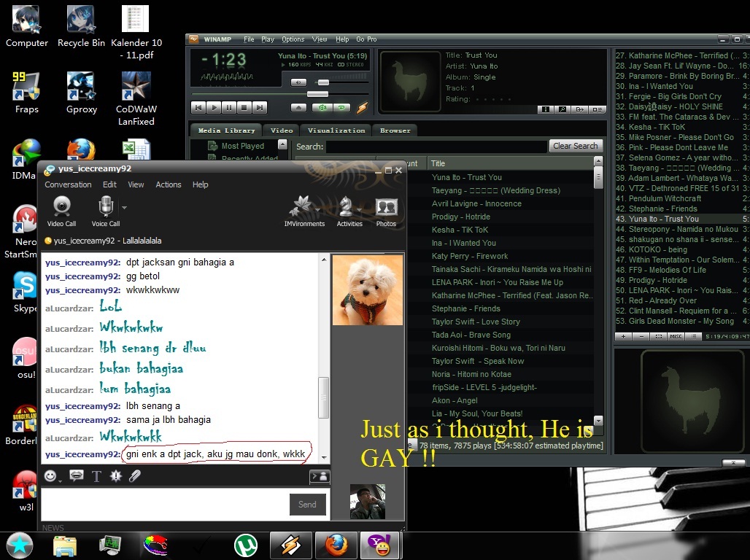The width and height of the screenshot is (750, 560).
Task: Click the Winamp eject/open file button
Action: click(298, 108)
